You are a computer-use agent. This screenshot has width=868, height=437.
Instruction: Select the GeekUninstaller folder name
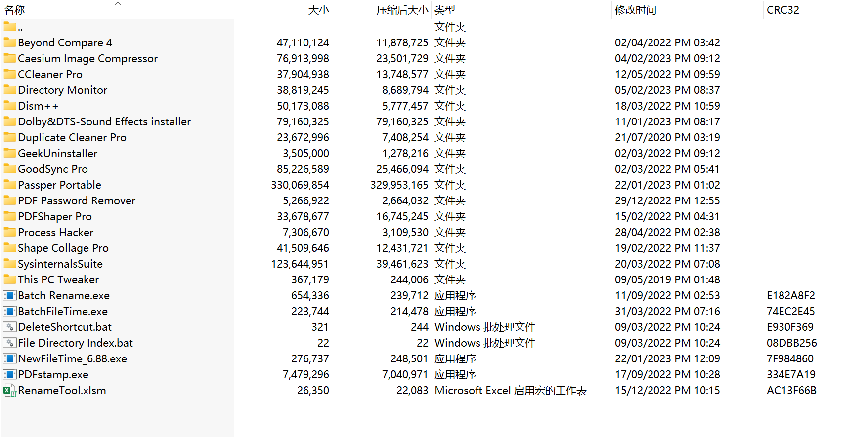pyautogui.click(x=58, y=154)
